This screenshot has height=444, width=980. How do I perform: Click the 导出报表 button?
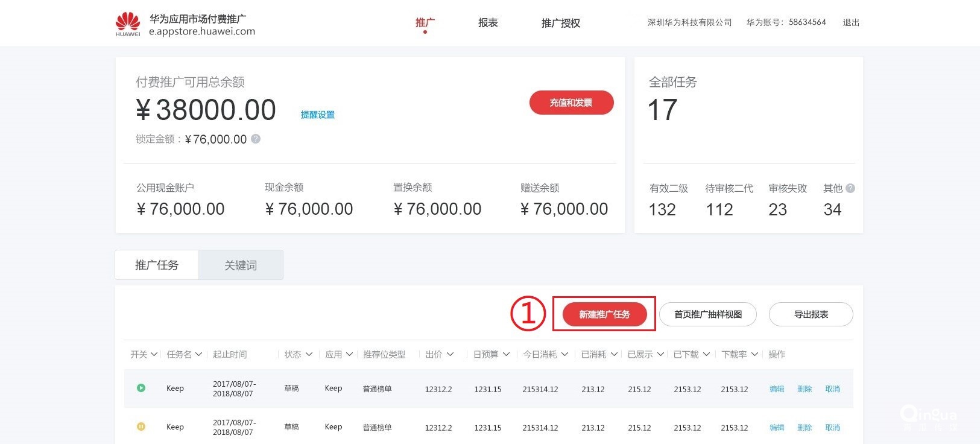coord(811,314)
